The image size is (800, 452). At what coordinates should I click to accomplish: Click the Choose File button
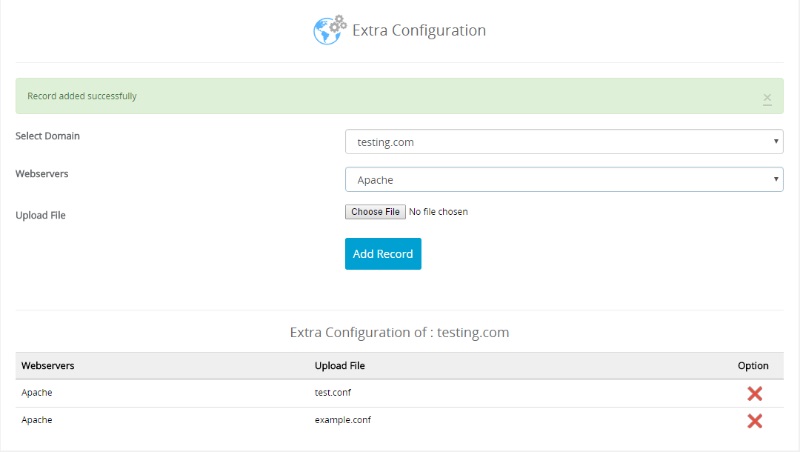coord(375,212)
